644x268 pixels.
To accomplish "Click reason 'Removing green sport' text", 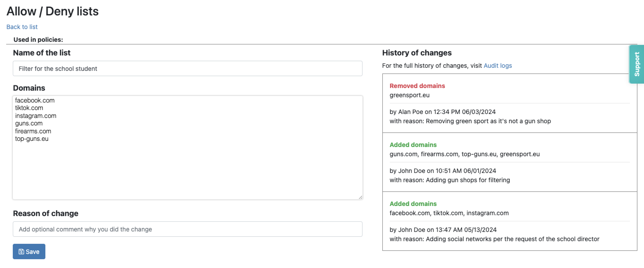I will [x=470, y=121].
